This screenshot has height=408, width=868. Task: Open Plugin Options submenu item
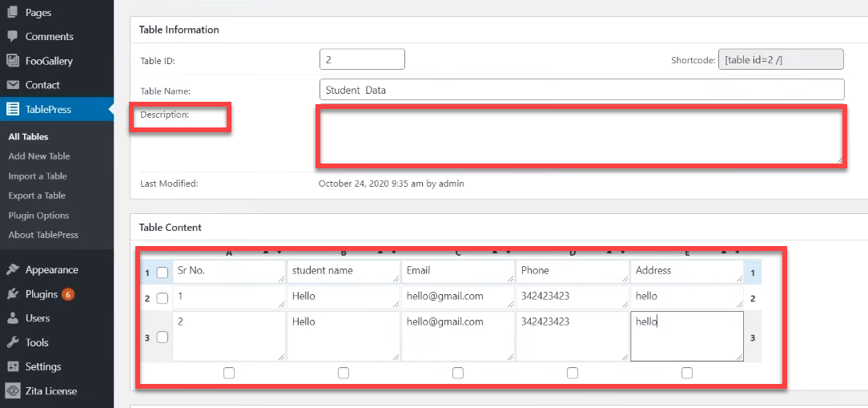[38, 216]
